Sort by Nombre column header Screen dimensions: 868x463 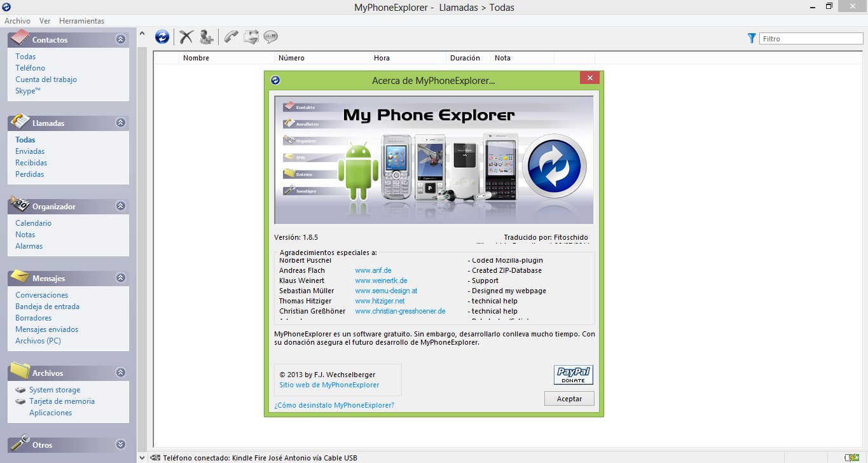(227, 58)
